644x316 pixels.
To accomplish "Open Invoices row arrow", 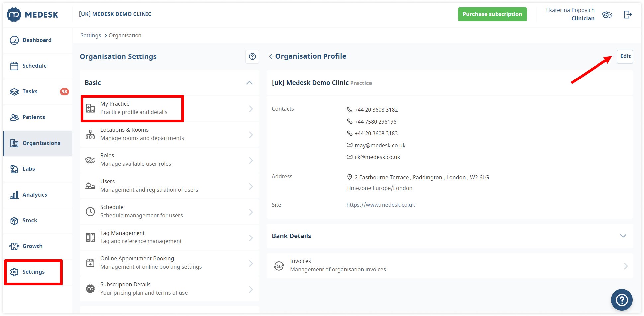I will pyautogui.click(x=626, y=266).
